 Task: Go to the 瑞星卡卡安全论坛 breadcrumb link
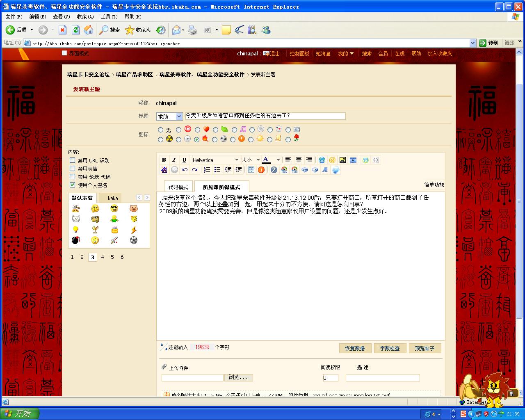click(x=89, y=75)
